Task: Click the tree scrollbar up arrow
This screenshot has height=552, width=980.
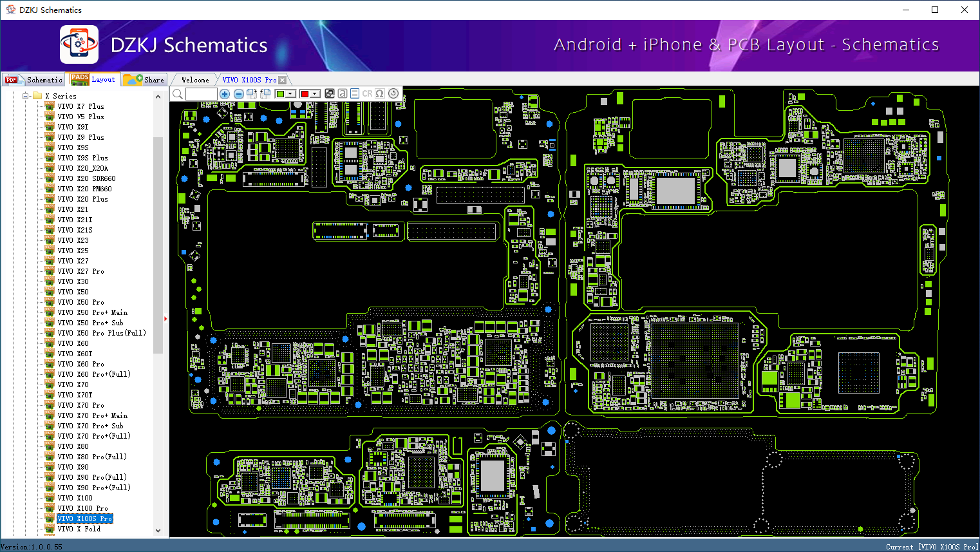Action: (x=158, y=97)
